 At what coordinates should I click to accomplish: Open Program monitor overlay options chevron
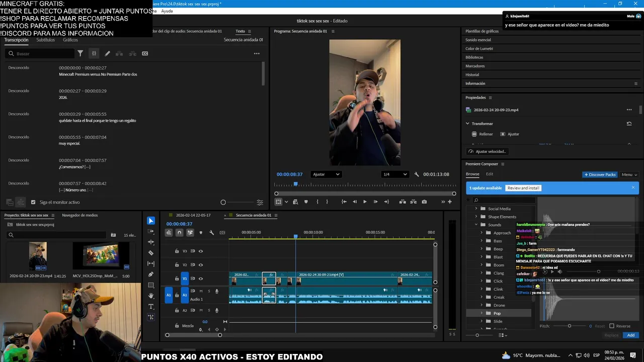[x=286, y=202]
